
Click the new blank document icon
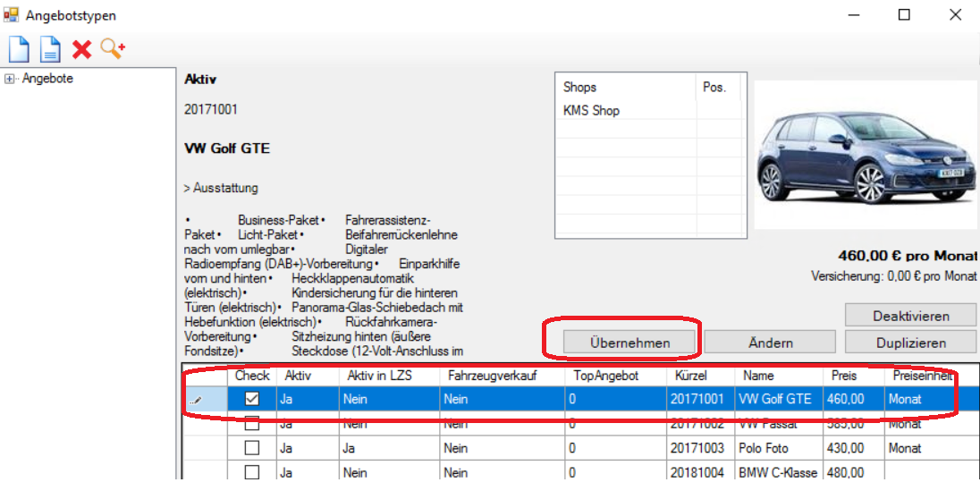19,49
